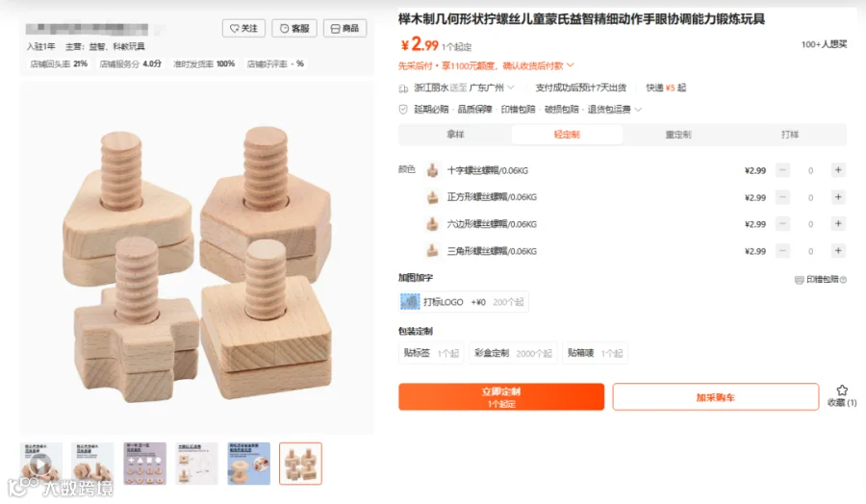This screenshot has width=866, height=504.
Task: Open 客服 customer service chat
Action: coord(294,28)
